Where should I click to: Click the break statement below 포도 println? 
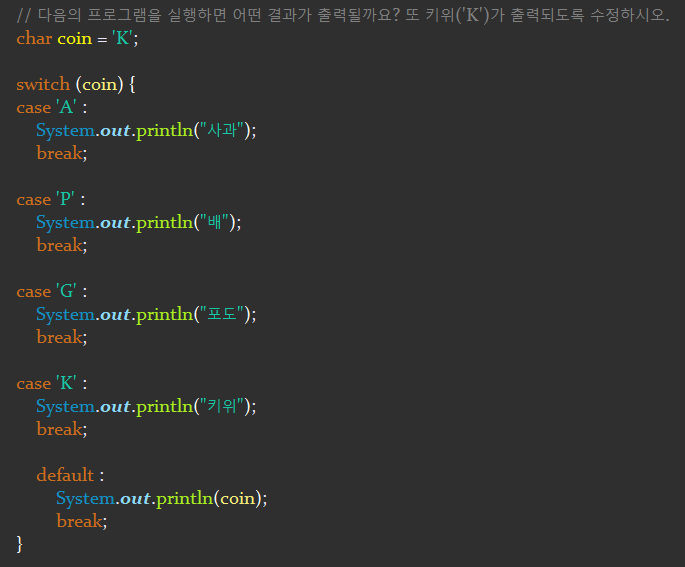coord(62,337)
